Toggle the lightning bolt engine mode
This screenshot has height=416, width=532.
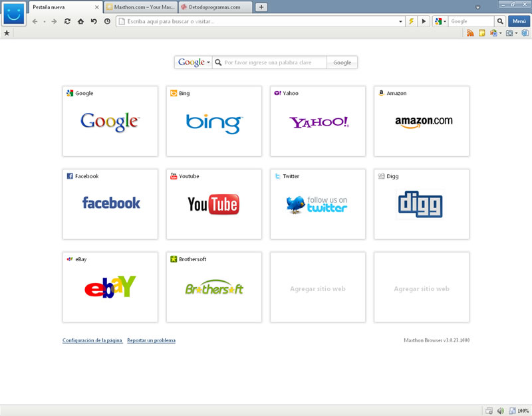[411, 21]
